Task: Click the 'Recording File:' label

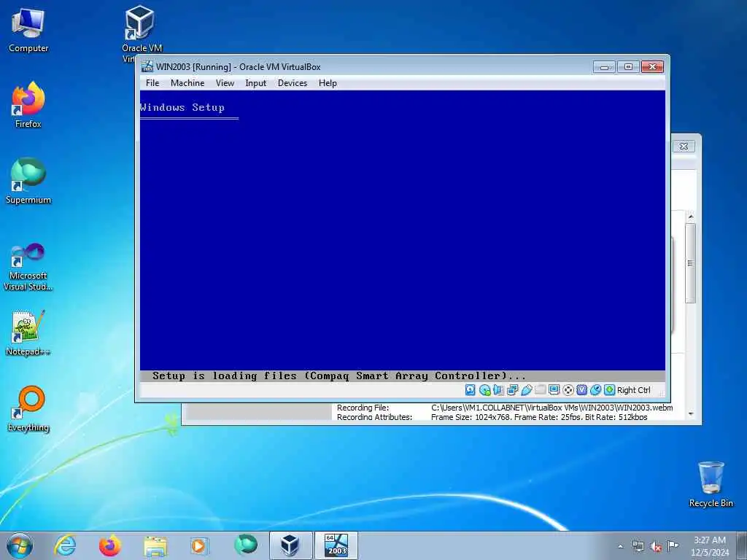Action: click(x=363, y=408)
